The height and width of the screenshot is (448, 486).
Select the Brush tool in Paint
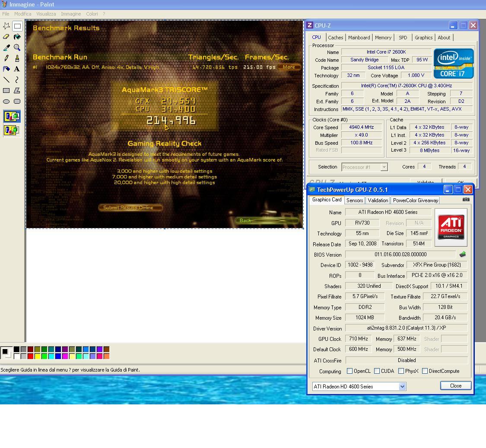click(17, 58)
